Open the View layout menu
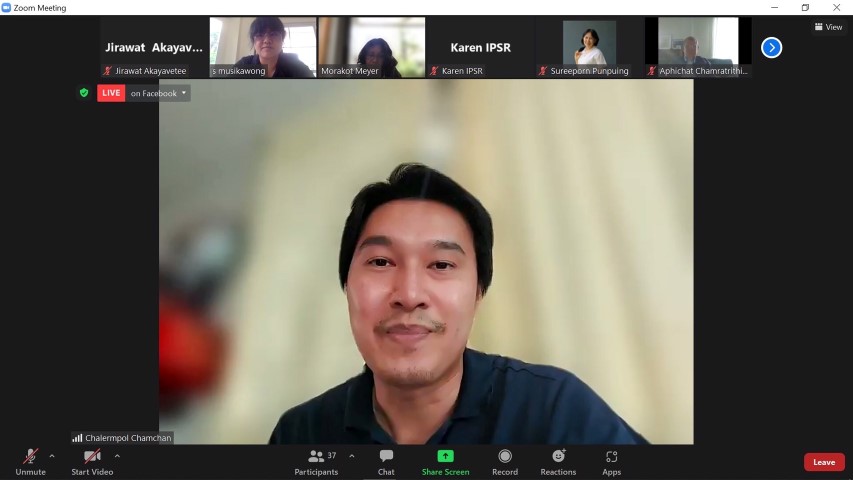 pyautogui.click(x=828, y=27)
